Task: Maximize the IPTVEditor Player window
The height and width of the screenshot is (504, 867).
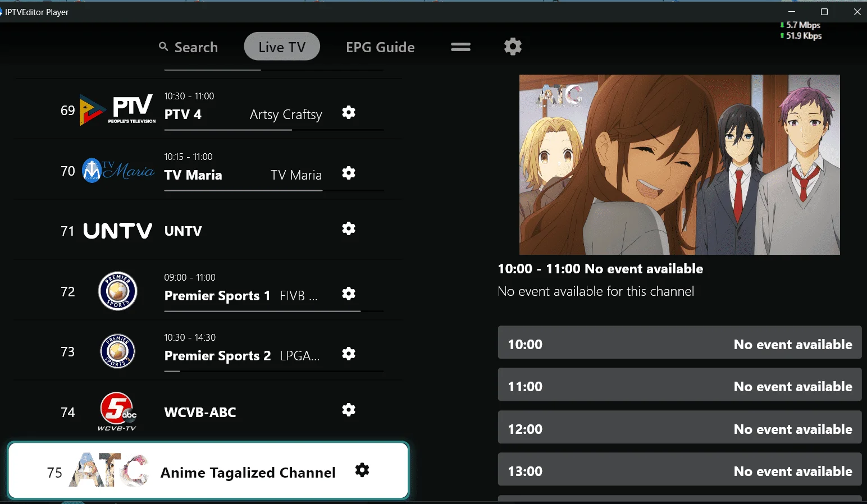Action: [824, 12]
